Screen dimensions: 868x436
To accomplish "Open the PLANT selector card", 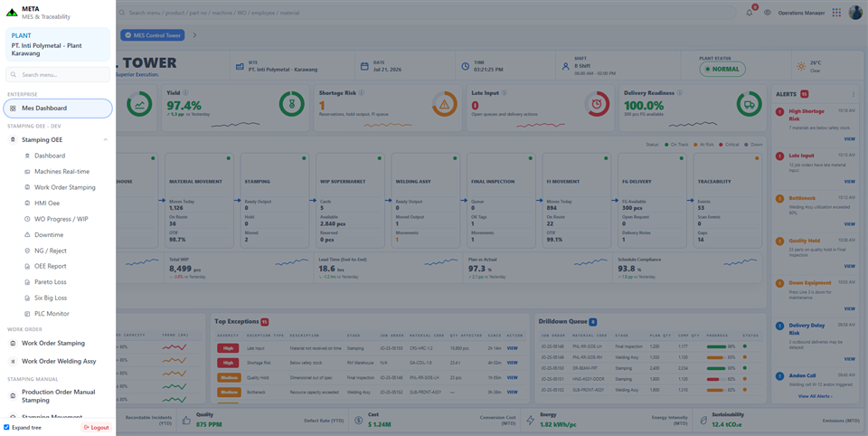I will pyautogui.click(x=58, y=44).
